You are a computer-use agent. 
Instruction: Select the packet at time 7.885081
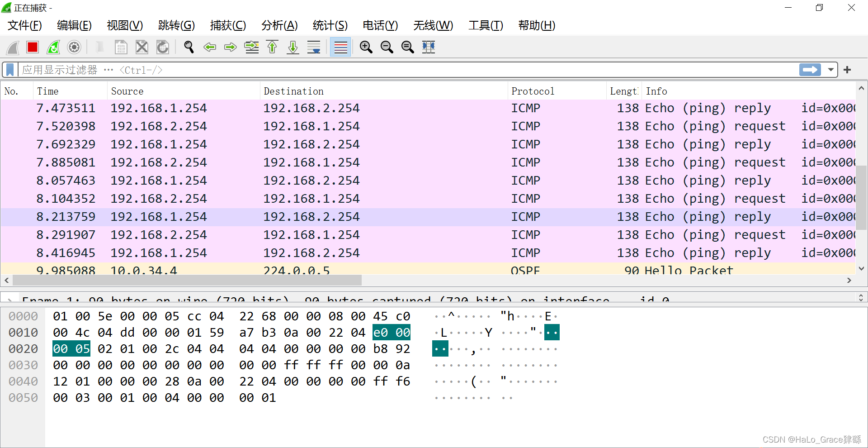click(x=428, y=162)
